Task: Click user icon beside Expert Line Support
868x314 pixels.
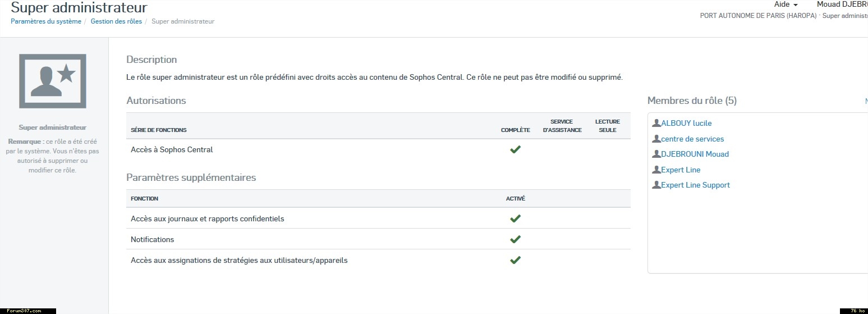Action: pos(656,185)
